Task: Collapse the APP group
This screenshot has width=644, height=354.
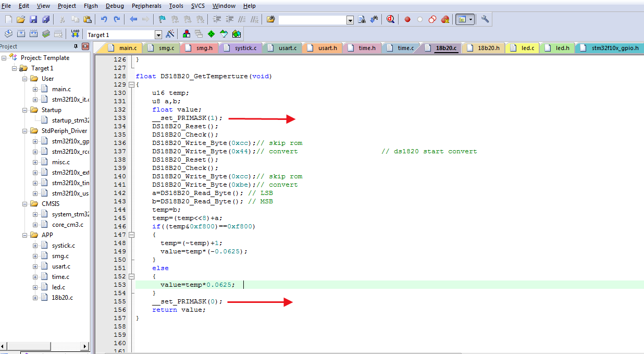Action: point(24,235)
